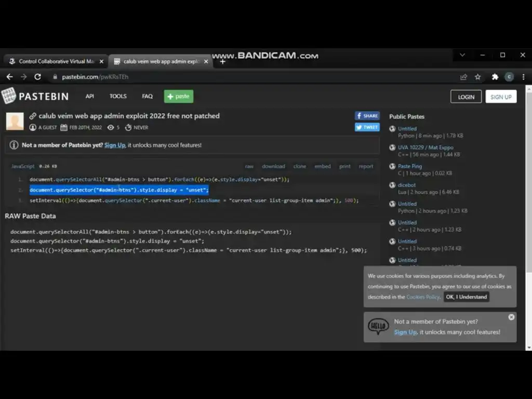Screen dimensions: 532x399
Task: Click the scrollbar down arrow
Action: (x=528, y=348)
